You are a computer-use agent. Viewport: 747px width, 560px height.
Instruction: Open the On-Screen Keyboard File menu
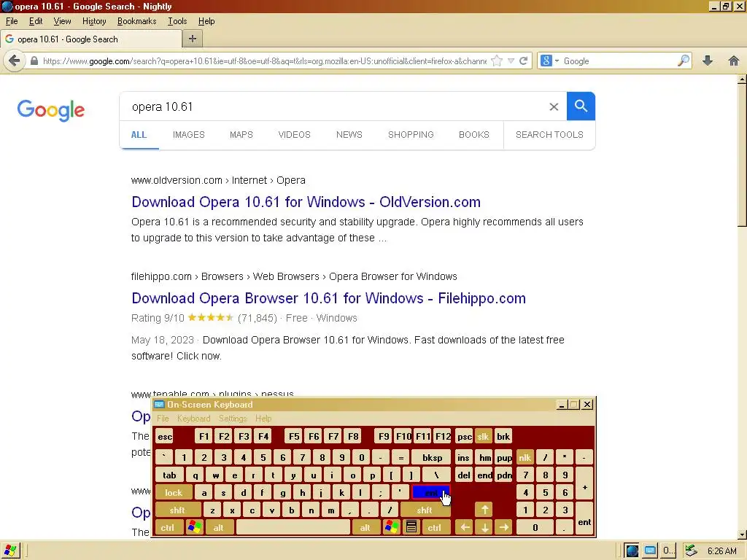[x=163, y=418]
